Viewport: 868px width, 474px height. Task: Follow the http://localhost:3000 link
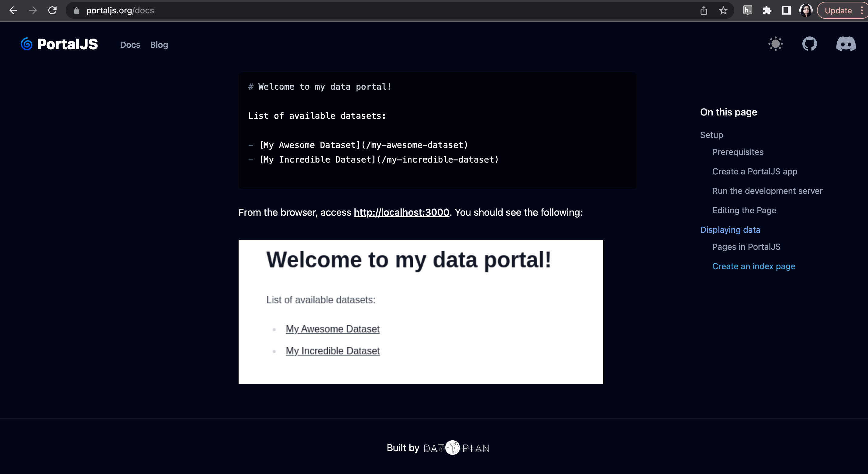click(x=401, y=212)
